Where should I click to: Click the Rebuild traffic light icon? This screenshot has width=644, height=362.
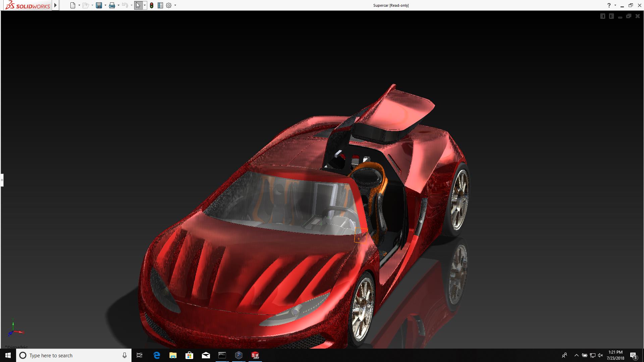pyautogui.click(x=152, y=5)
